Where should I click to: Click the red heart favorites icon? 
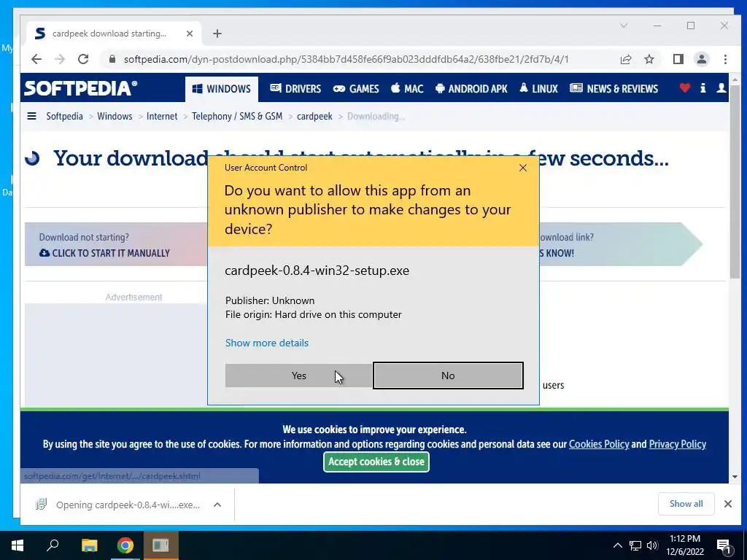684,87
